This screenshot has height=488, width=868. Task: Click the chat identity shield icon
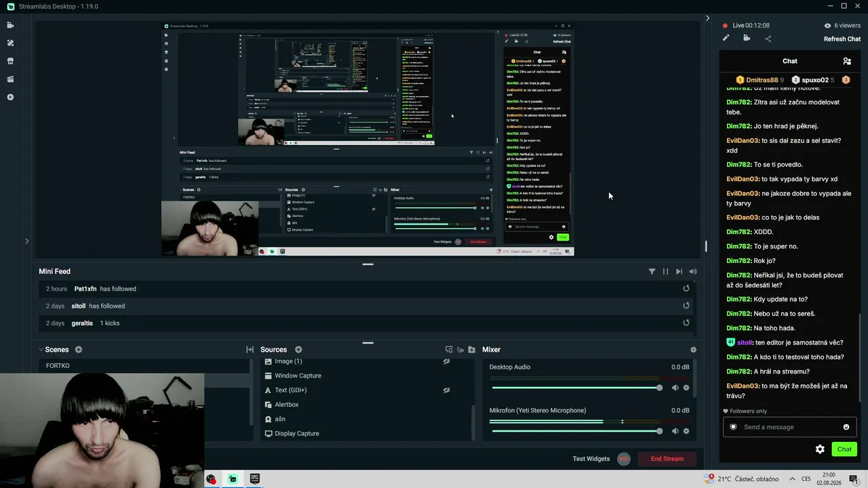(x=733, y=427)
